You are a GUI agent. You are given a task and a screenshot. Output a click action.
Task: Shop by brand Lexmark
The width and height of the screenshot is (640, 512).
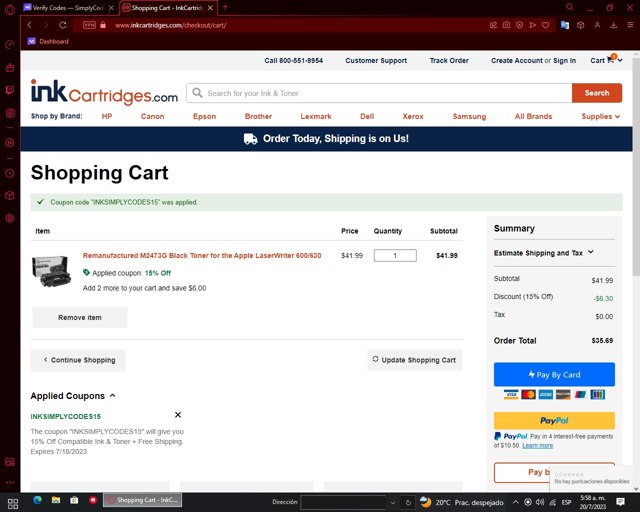[316, 116]
